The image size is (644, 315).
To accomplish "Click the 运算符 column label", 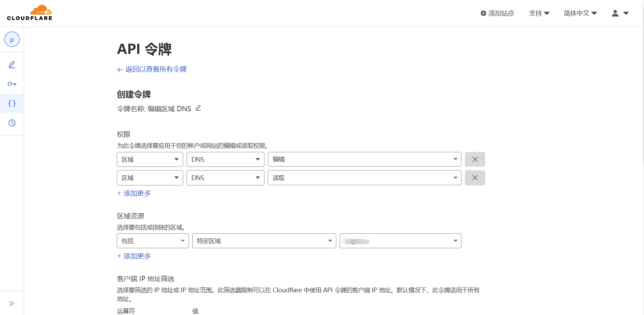I will click(x=126, y=311).
